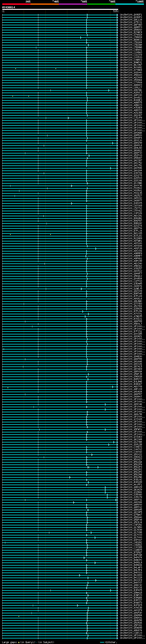Viewport: 146px width, 644px height.
Task: Click the yellow large-gaps triangle legend icon
Action: point(19,642)
